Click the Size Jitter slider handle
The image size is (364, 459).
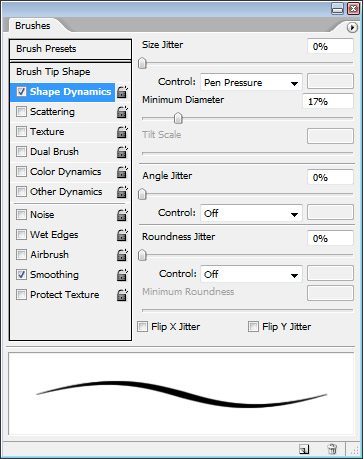(142, 63)
